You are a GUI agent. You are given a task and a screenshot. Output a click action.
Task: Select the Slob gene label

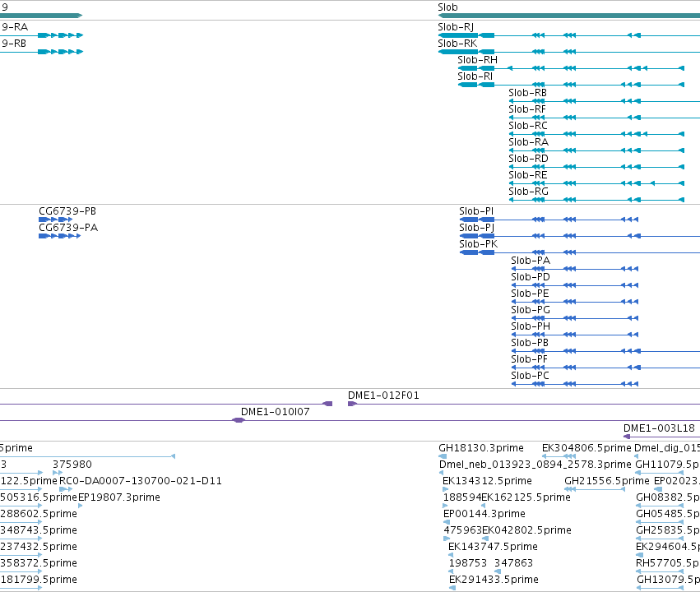tap(447, 7)
